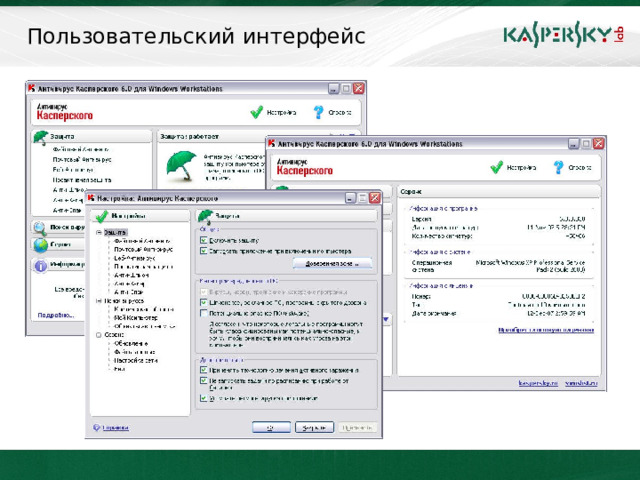Screen dimensions: 640x480
Task: Click OK in the settings dialog
Action: point(271,427)
